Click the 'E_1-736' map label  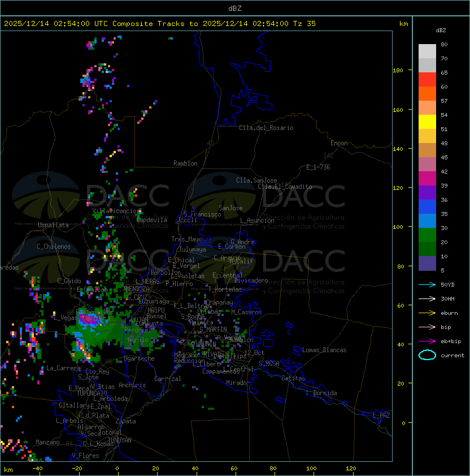(318, 167)
